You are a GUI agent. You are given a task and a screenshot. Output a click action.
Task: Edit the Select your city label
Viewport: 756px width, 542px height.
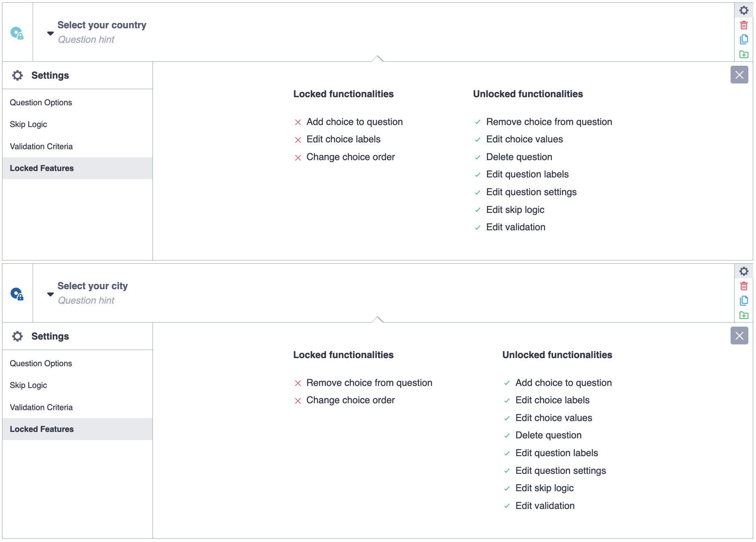pos(92,286)
